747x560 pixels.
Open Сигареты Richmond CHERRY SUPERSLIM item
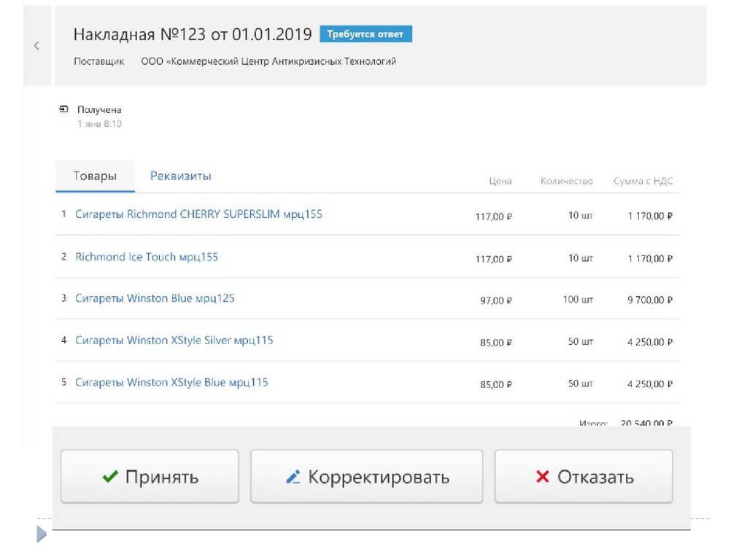tap(198, 214)
